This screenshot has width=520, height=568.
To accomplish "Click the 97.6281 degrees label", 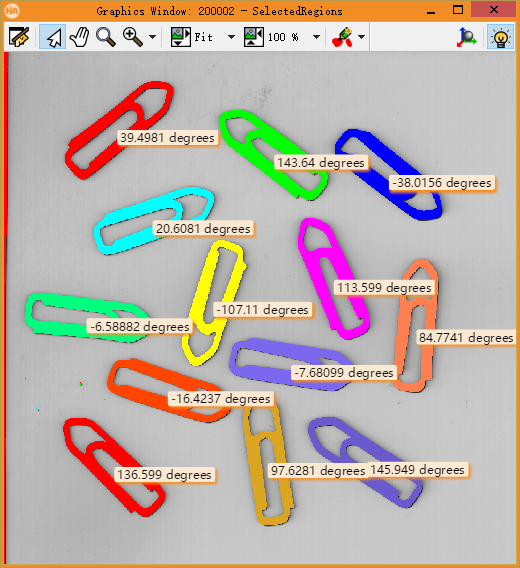I will [x=318, y=471].
